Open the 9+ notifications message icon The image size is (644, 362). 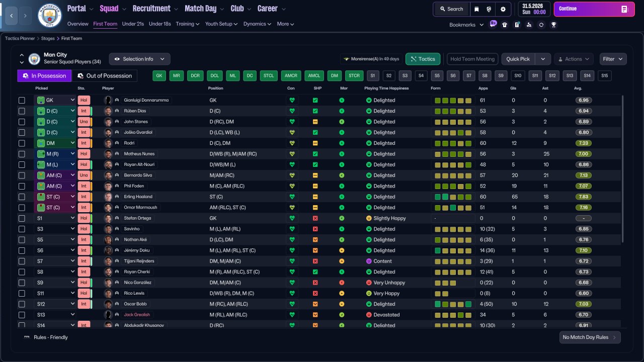493,24
